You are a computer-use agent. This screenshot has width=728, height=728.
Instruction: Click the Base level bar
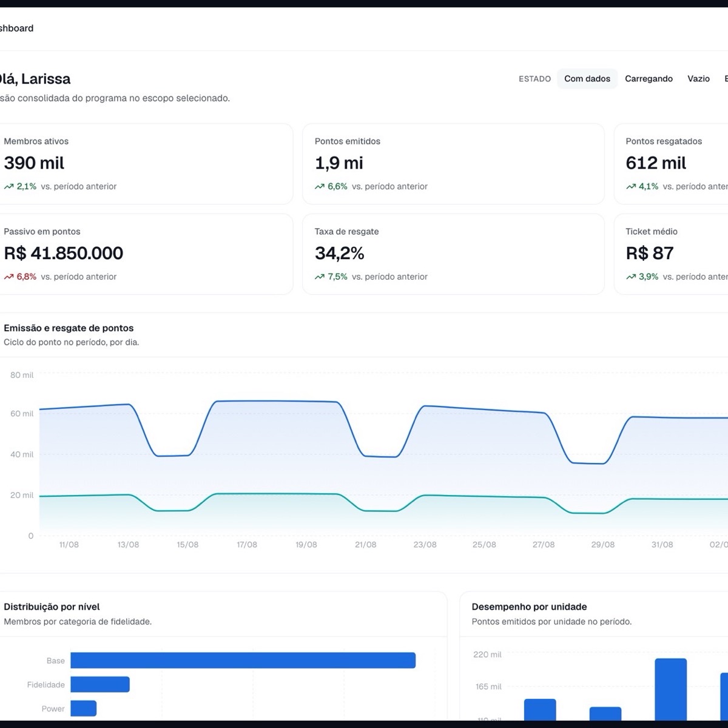point(243,661)
